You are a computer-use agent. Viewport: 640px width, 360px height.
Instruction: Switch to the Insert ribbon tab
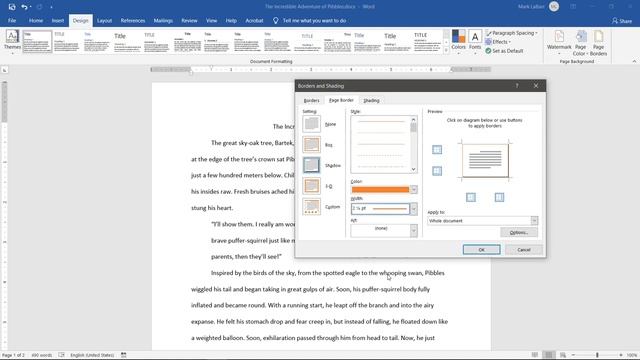(x=58, y=20)
